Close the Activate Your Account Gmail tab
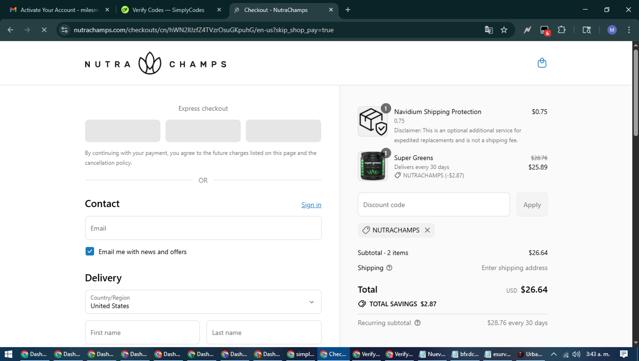Screen dimensions: 639x361 [107, 10]
